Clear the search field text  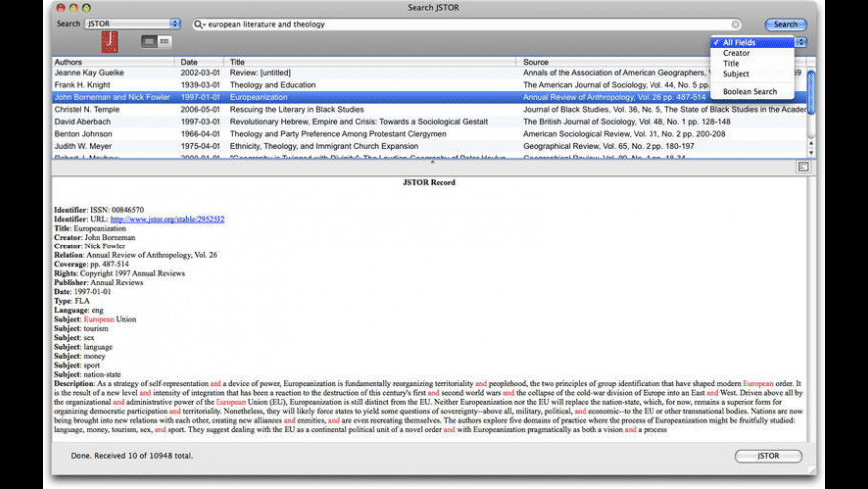735,24
